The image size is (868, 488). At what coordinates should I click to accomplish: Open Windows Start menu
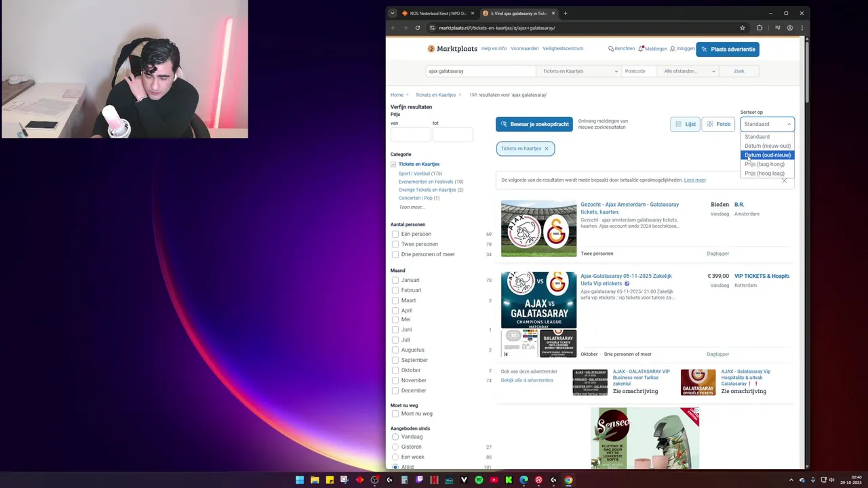coord(300,480)
